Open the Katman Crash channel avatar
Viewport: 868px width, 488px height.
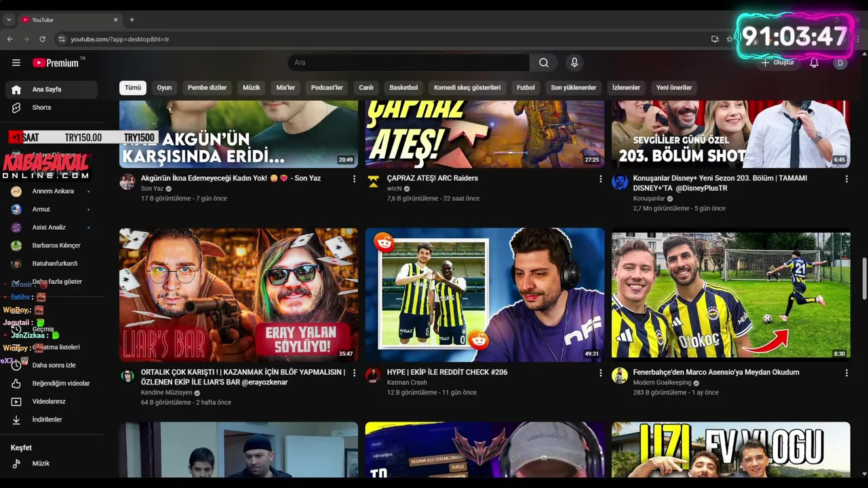pos(374,375)
